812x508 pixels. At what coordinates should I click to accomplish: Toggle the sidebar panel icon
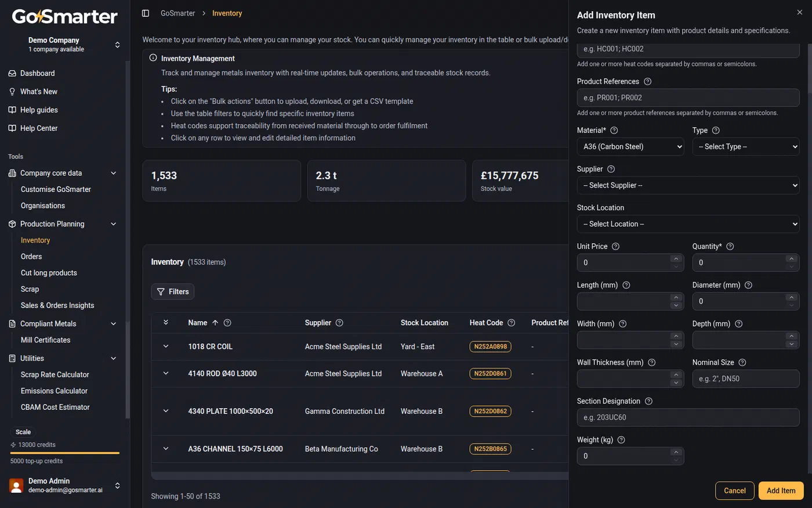[146, 13]
